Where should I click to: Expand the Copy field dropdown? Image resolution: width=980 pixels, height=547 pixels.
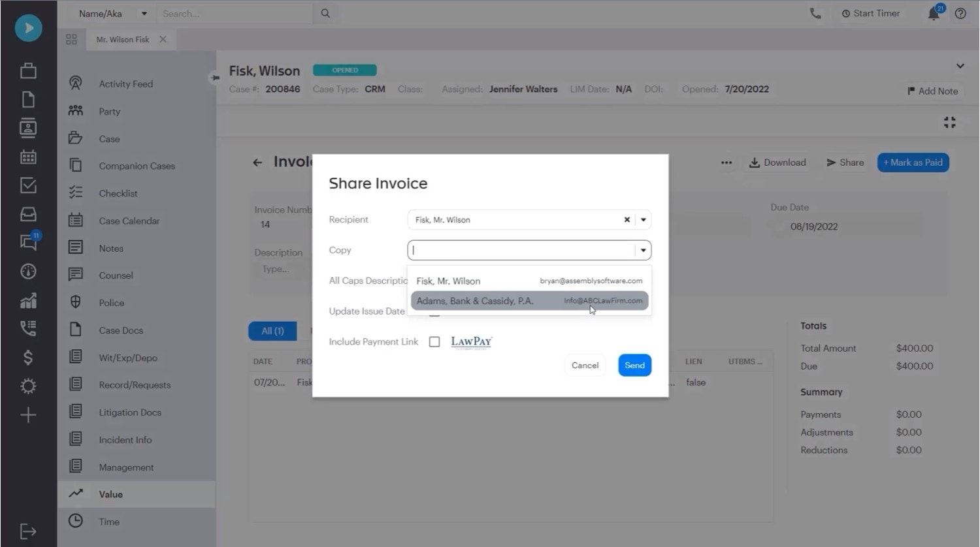coord(643,250)
